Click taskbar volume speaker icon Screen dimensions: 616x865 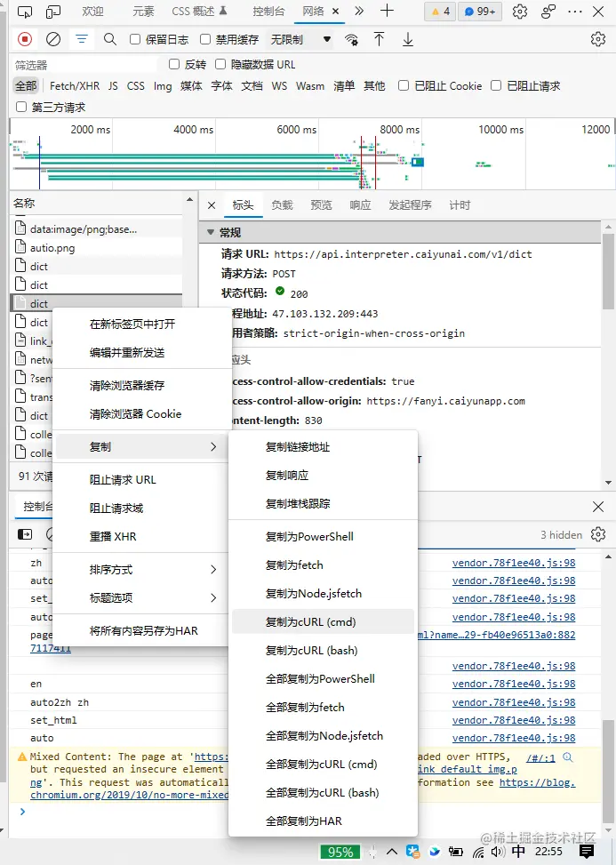point(498,852)
